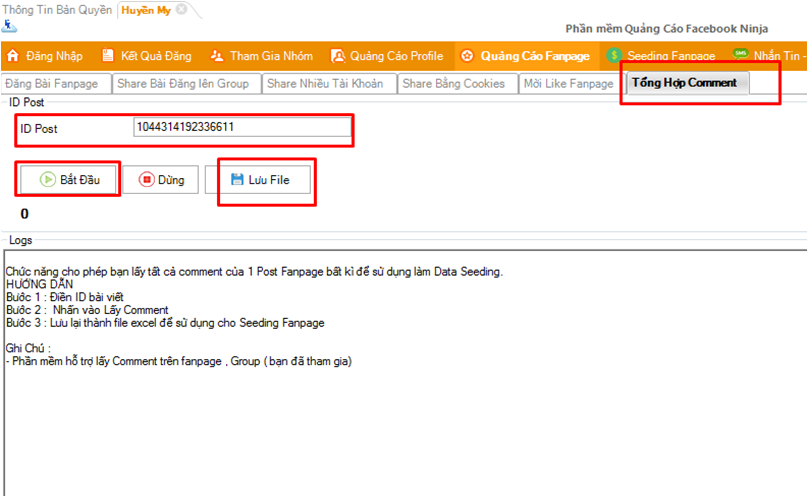Close the Huyền My tab
Image resolution: width=808 pixels, height=497 pixels.
click(181, 9)
